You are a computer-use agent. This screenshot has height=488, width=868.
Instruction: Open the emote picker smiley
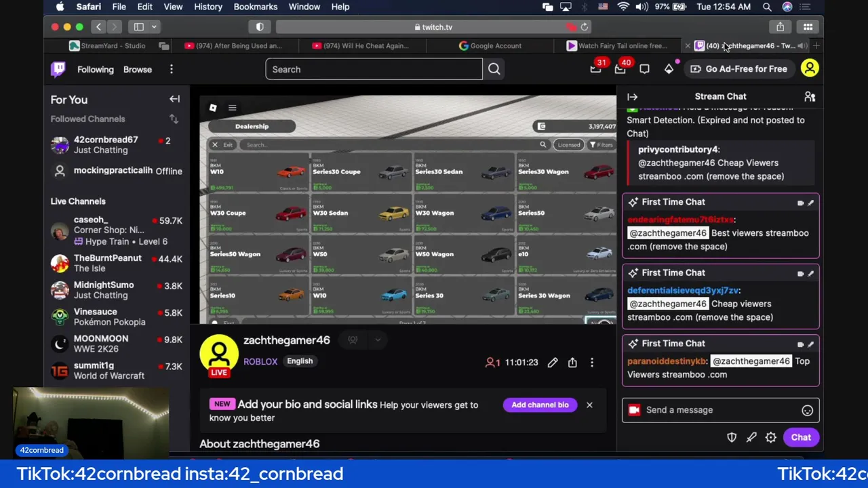807,410
